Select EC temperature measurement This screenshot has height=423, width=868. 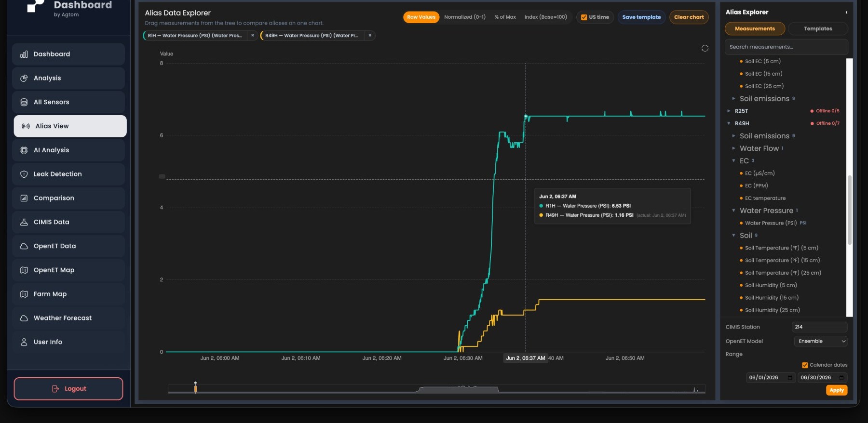[765, 198]
